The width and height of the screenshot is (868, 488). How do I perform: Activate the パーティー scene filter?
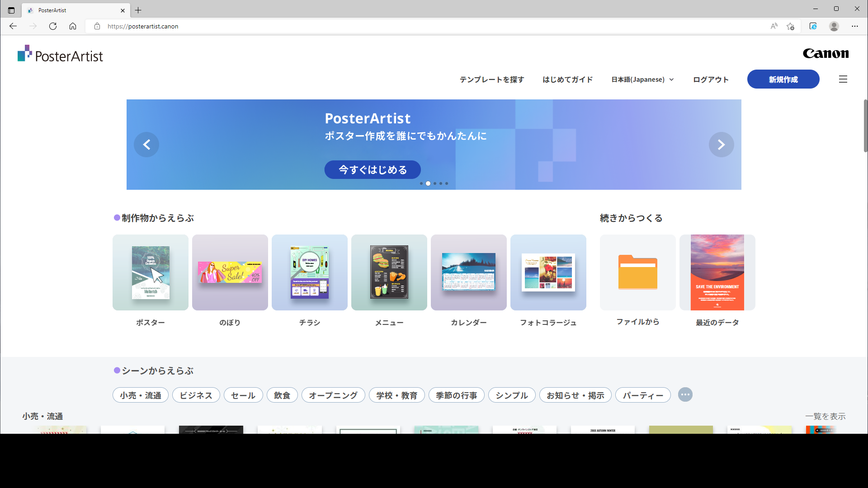(x=643, y=395)
